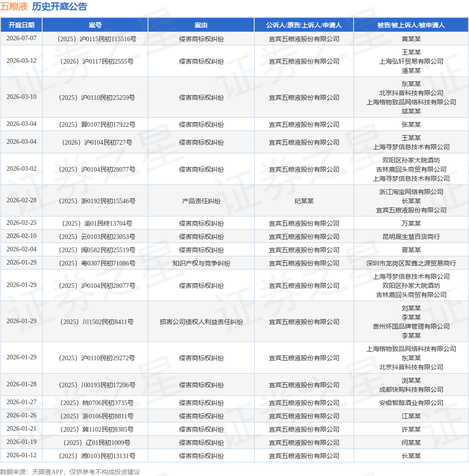Click defendant 黄某某
This screenshot has width=469, height=476.
(411, 39)
